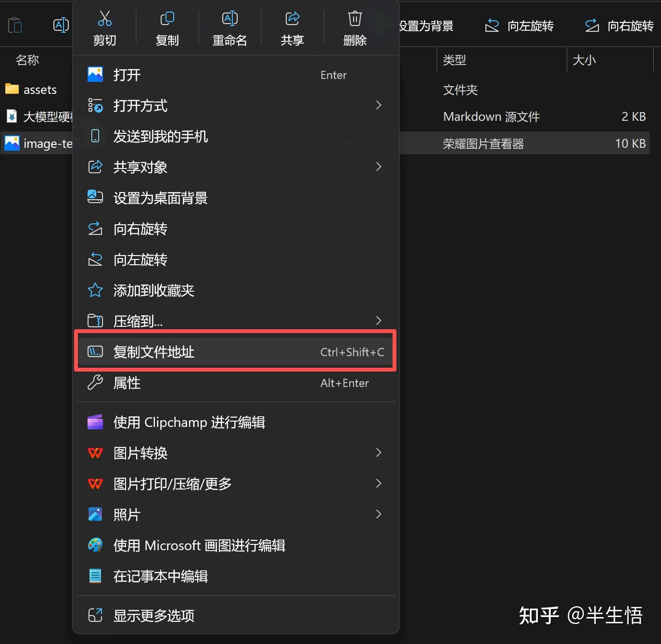Click the rotate right icon in context menu
Image resolution: width=661 pixels, height=644 pixels.
pyautogui.click(x=95, y=228)
